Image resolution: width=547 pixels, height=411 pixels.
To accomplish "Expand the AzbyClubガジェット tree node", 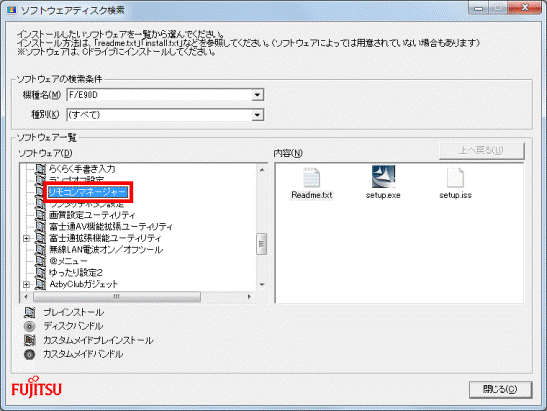I will (26, 285).
